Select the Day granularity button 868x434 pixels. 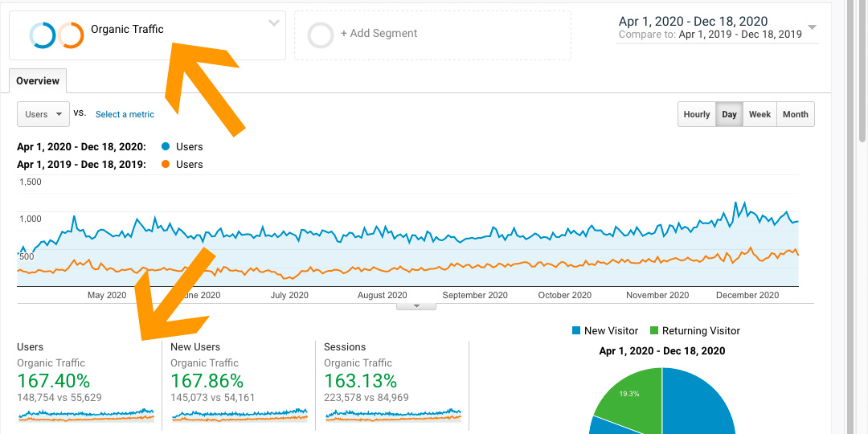click(x=729, y=115)
